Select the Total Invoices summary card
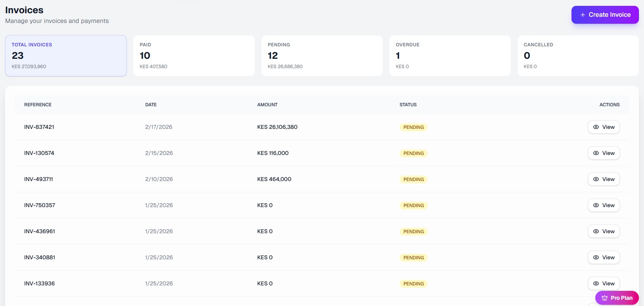This screenshot has width=644, height=306. click(x=66, y=56)
